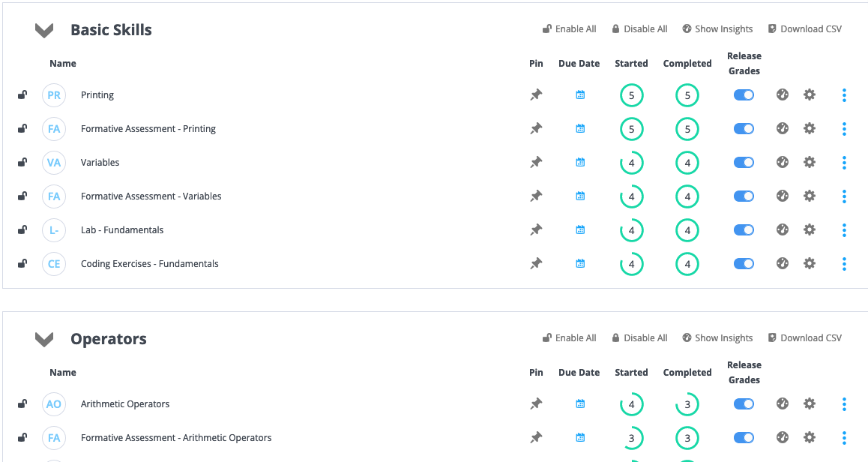Open Lab - Fundamentals assignment
Image resolution: width=868 pixels, height=462 pixels.
click(122, 230)
